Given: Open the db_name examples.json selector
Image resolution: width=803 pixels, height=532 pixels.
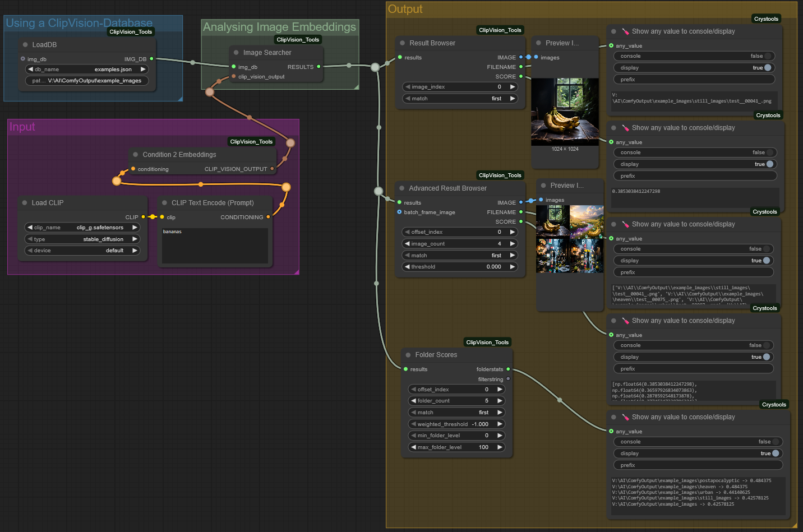Looking at the screenshot, I should click(x=87, y=70).
